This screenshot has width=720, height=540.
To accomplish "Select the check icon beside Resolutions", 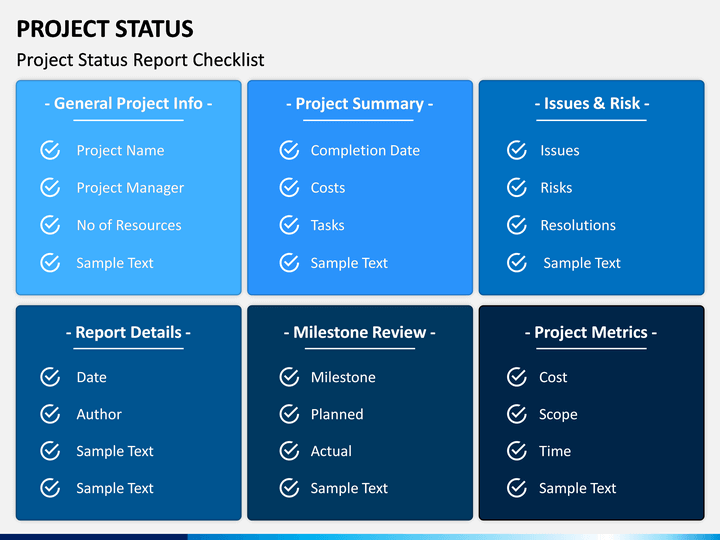I will (517, 225).
